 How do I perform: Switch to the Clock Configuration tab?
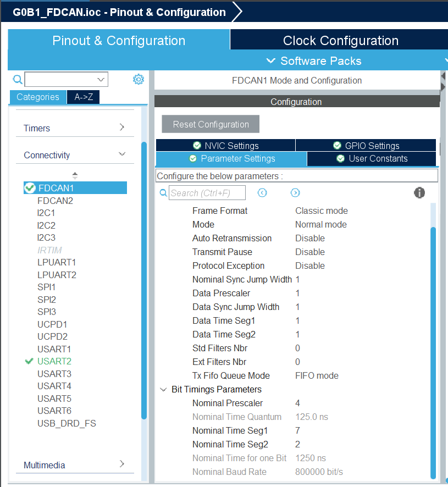pos(340,40)
